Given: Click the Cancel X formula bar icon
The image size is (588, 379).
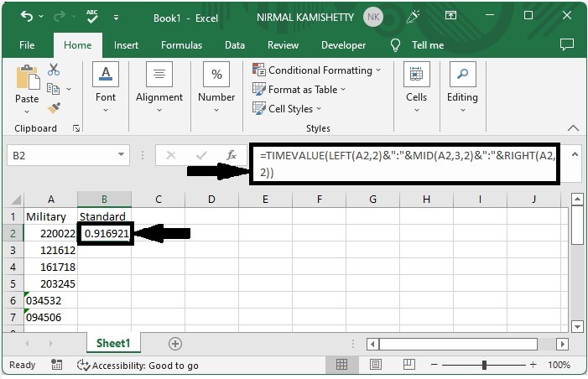Looking at the screenshot, I should 171,155.
